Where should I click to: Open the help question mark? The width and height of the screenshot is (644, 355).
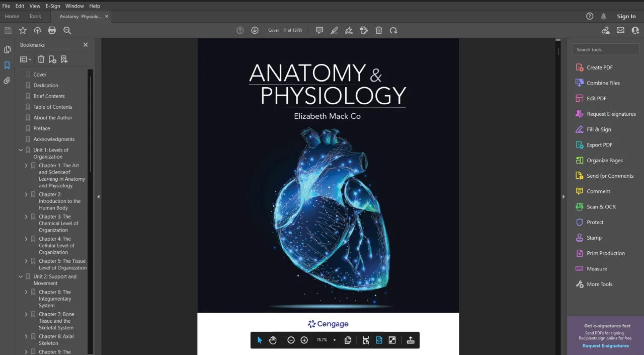[590, 16]
